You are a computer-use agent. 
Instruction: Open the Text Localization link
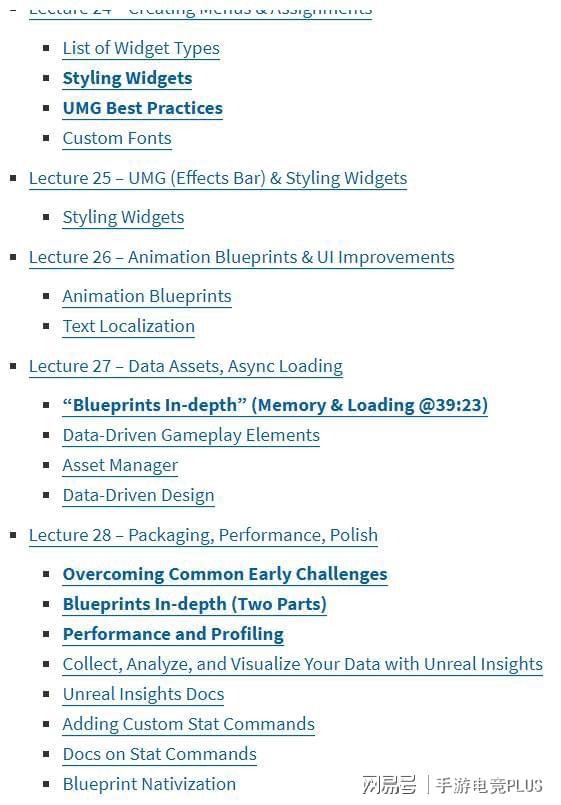click(129, 327)
